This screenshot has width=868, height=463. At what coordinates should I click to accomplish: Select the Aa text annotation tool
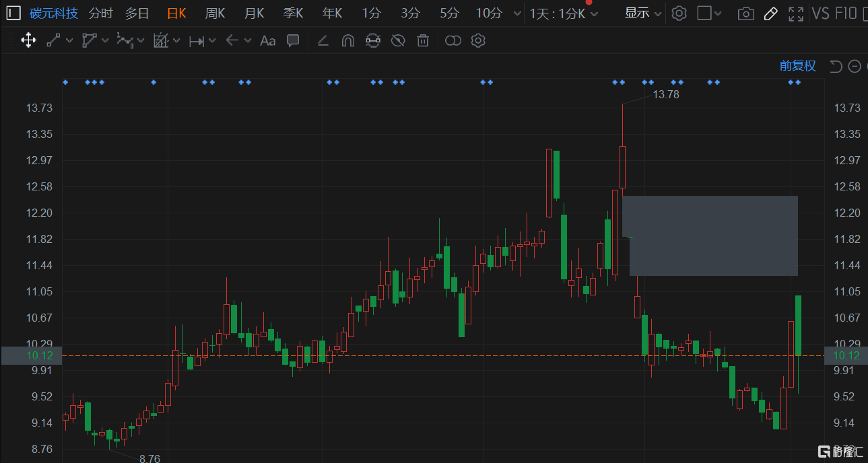(x=267, y=40)
